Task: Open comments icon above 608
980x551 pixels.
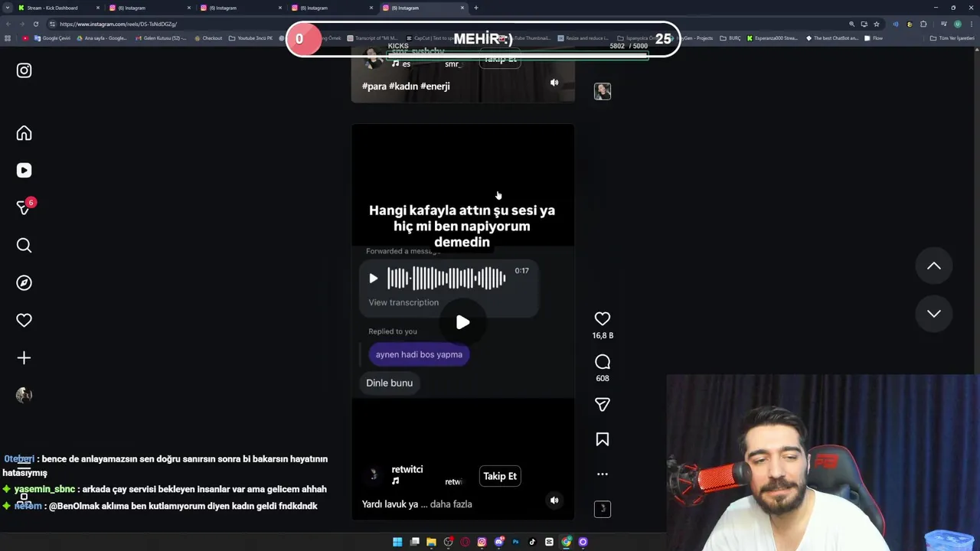Action: click(603, 361)
